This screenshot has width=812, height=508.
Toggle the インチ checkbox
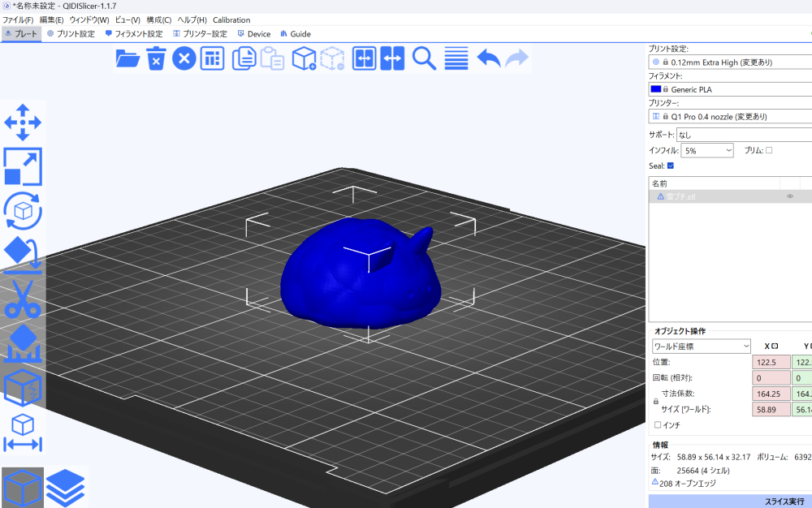pos(658,424)
